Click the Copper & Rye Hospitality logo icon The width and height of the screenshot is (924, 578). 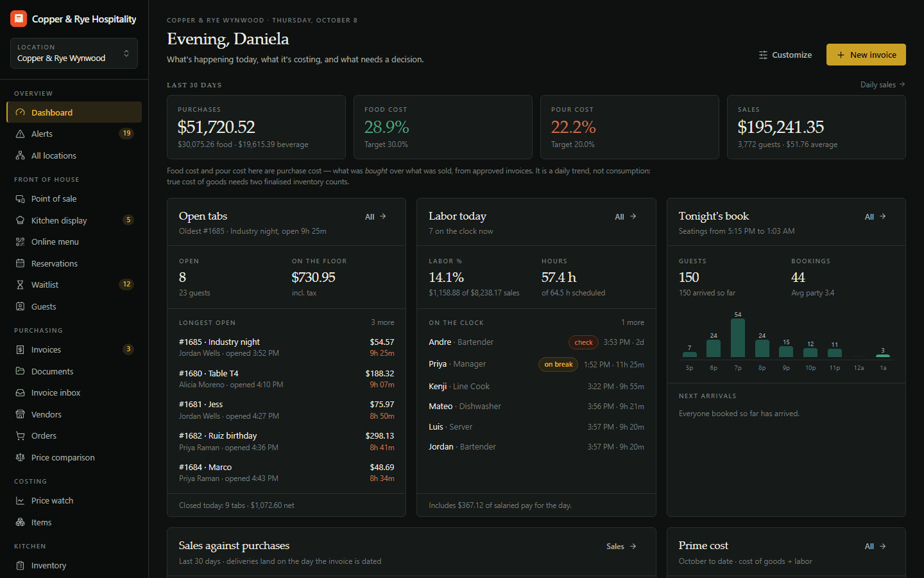tap(19, 19)
